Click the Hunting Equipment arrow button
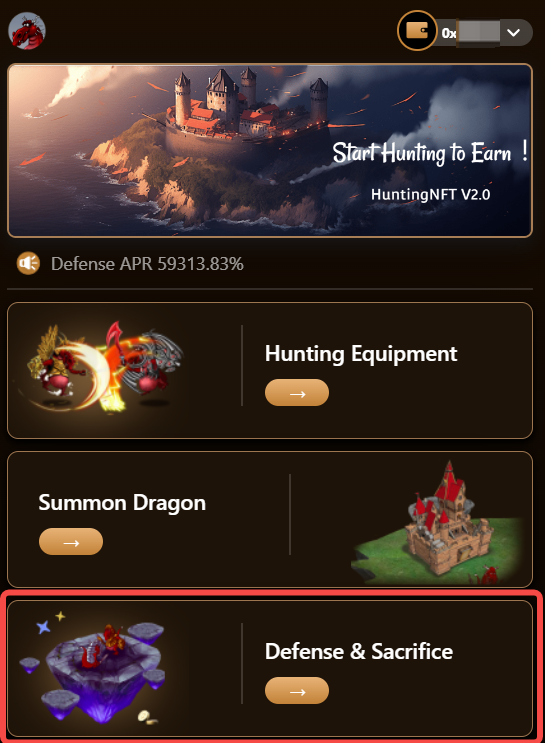Image resolution: width=545 pixels, height=743 pixels. (x=297, y=392)
